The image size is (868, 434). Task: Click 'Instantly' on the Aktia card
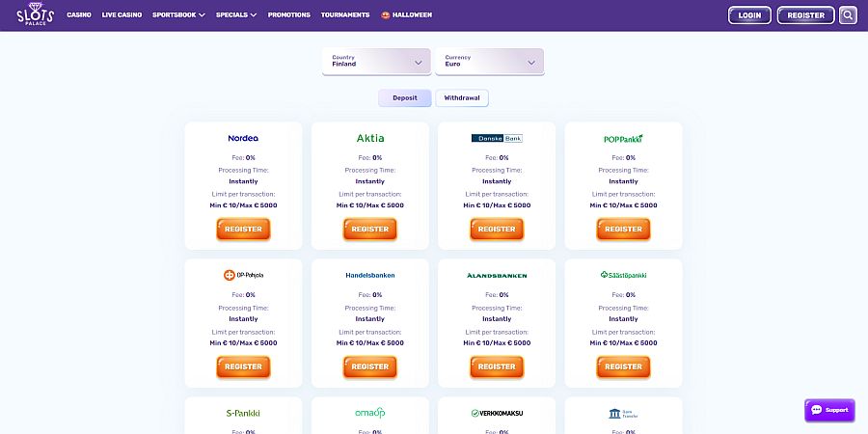click(369, 181)
